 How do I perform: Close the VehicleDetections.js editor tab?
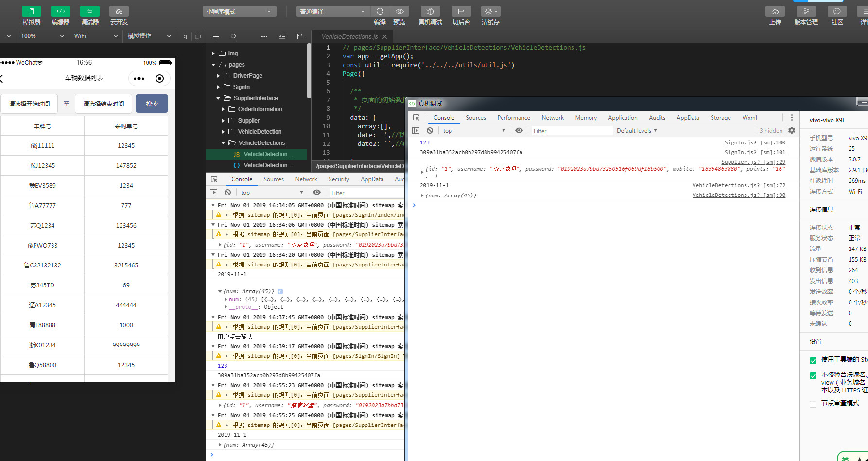385,37
